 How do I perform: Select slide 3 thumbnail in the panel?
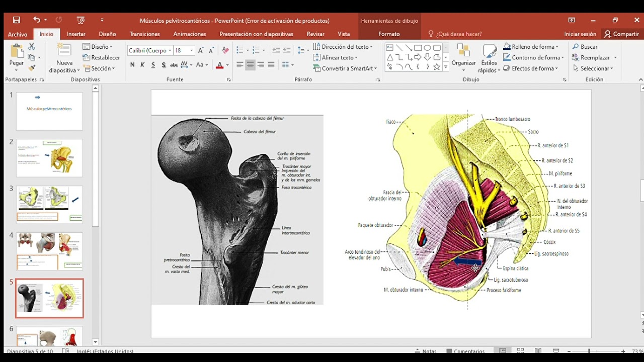tap(49, 205)
